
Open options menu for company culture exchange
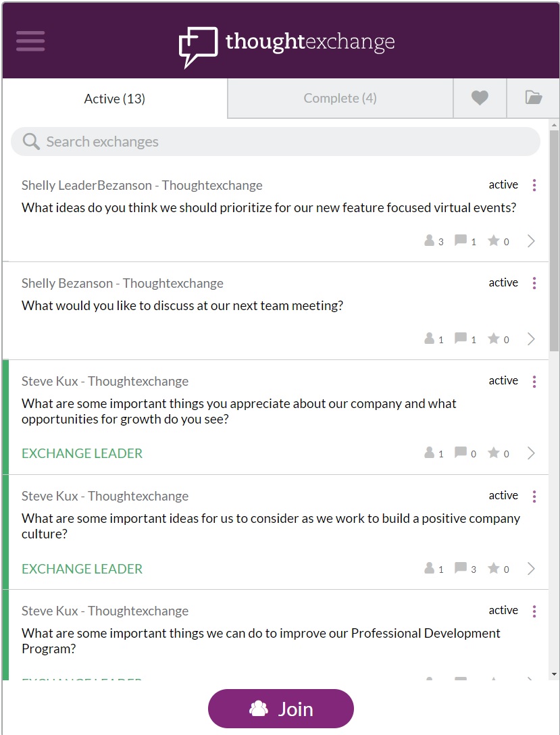(534, 497)
